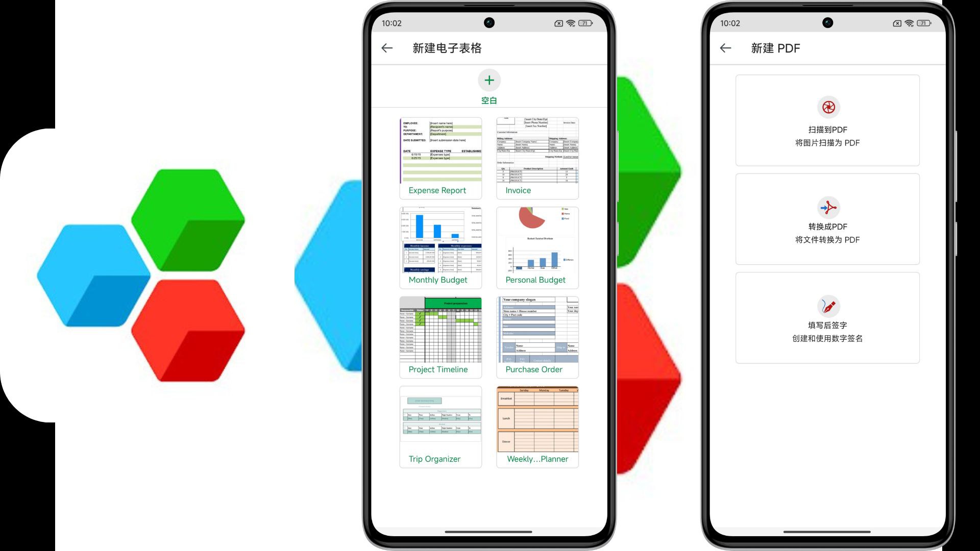Image resolution: width=980 pixels, height=551 pixels.
Task: Click the back arrow on PDF screen
Action: click(x=726, y=48)
